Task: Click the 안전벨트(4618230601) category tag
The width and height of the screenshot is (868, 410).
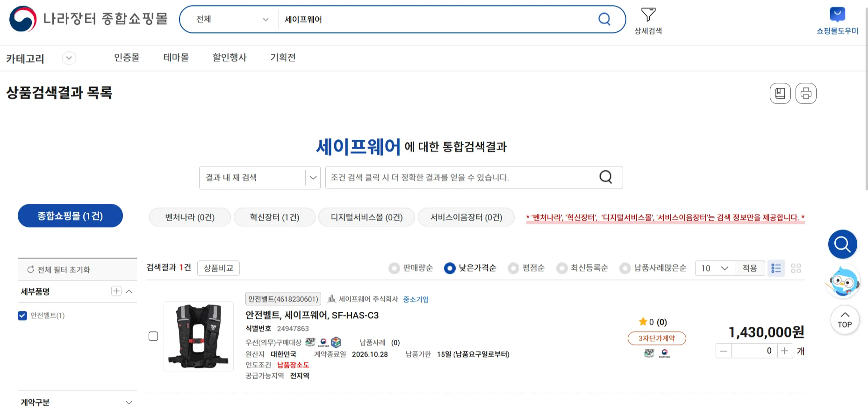Action: click(x=283, y=299)
